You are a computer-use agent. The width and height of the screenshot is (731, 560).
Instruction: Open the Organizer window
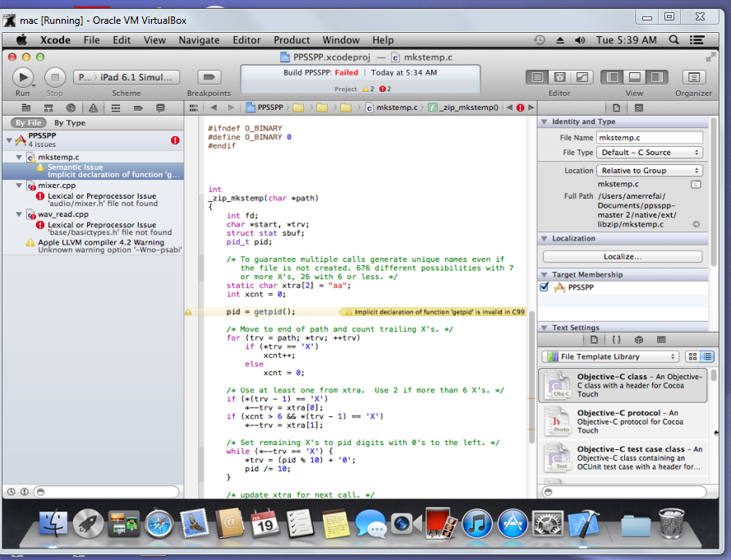pyautogui.click(x=693, y=77)
